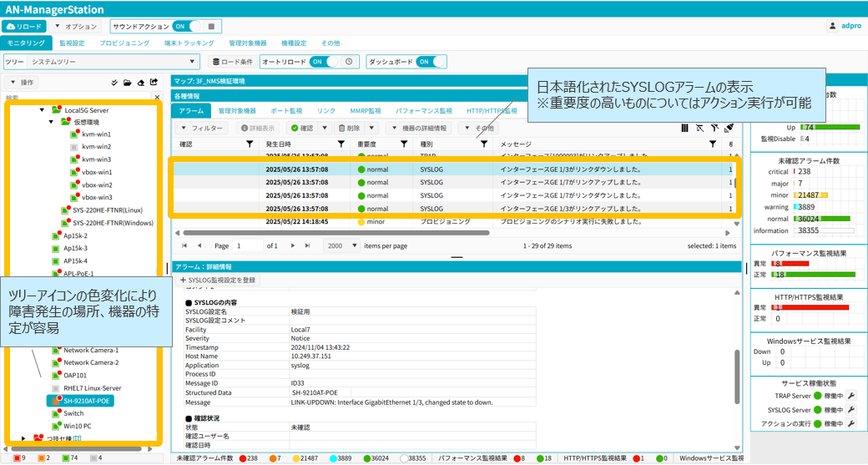868x465 pixels.
Task: Collapse the Local5G Server tree node
Action: (42, 110)
